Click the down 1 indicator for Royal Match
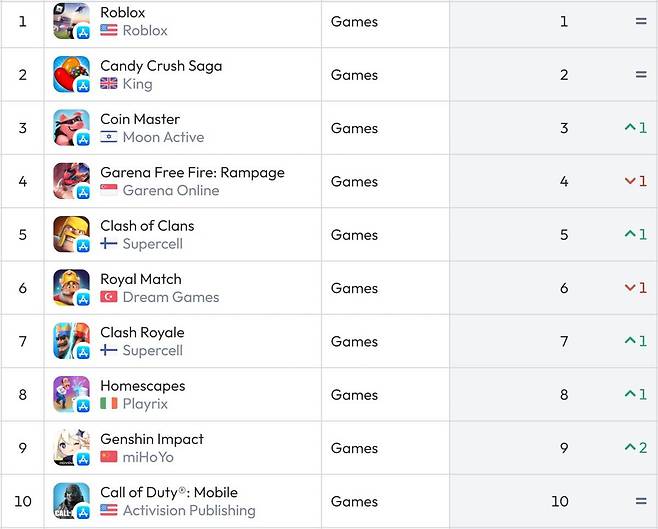Screen dimensions: 658x529 coord(636,288)
